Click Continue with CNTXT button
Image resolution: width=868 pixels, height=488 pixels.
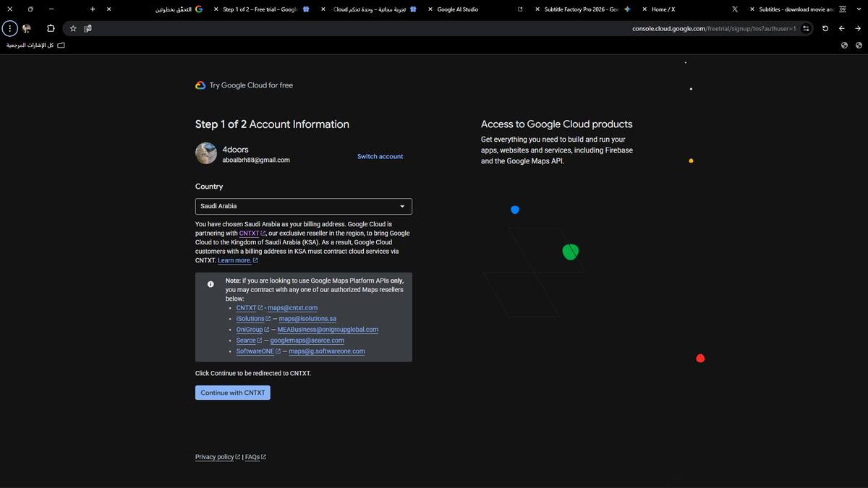pos(233,393)
